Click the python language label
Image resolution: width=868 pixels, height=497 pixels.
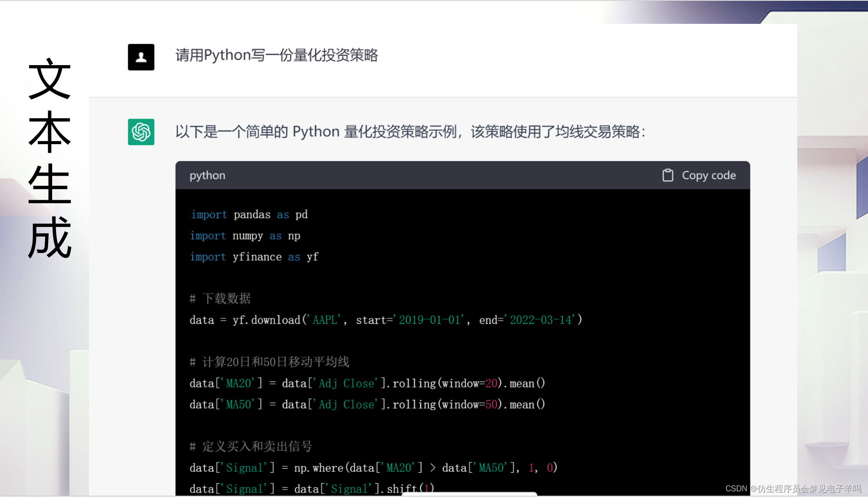(208, 175)
